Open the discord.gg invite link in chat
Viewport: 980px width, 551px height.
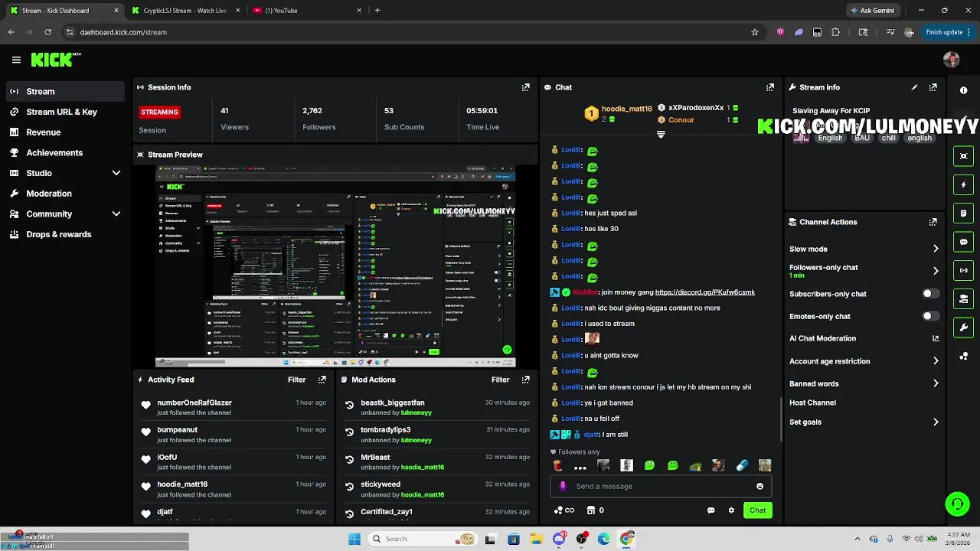(704, 292)
